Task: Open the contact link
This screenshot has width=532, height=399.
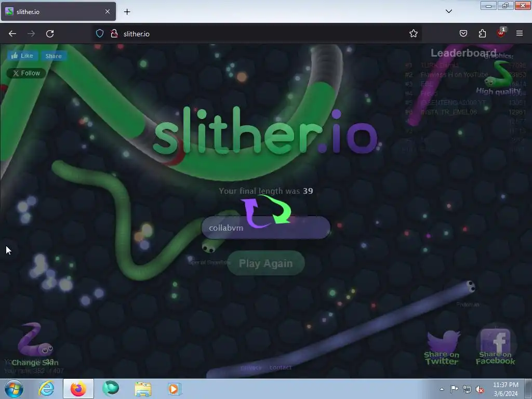Action: point(280,367)
